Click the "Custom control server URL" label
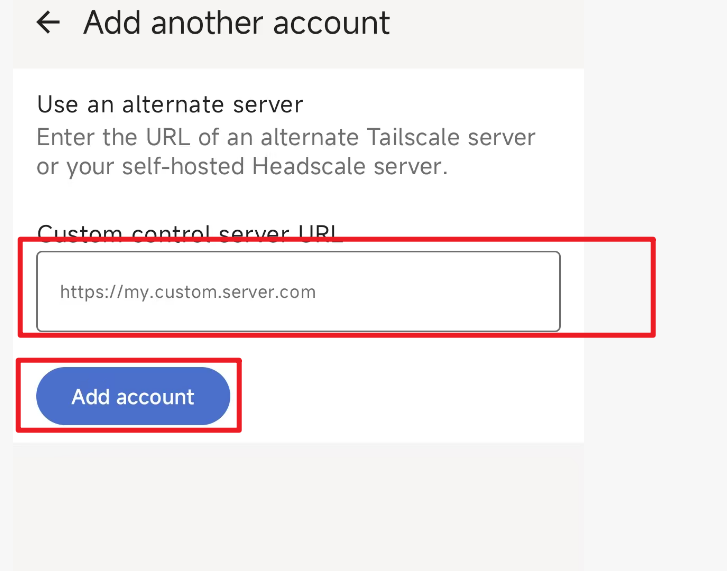Viewport: 727px width, 571px height. [x=189, y=235]
